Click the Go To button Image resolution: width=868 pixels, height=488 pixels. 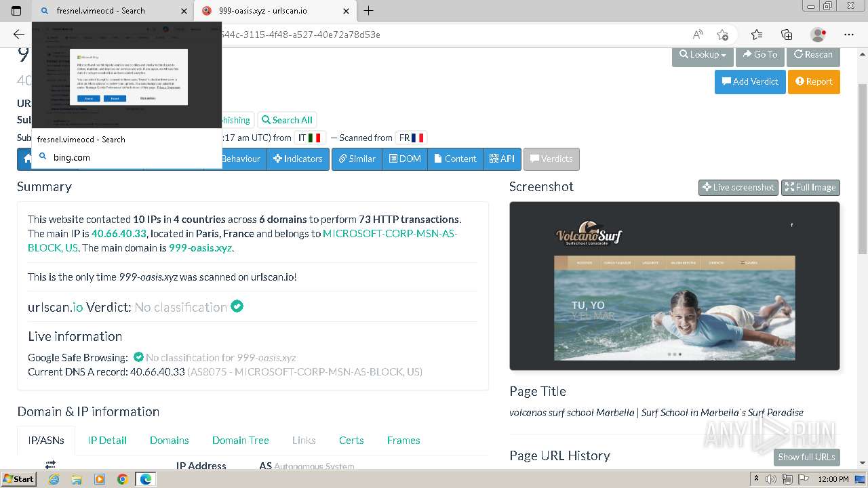click(760, 55)
